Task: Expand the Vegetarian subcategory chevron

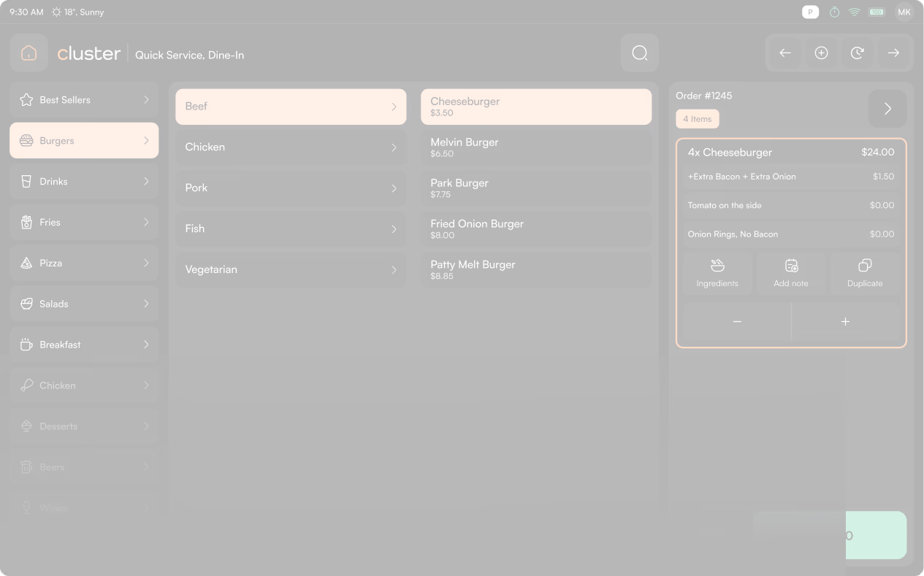Action: click(394, 270)
